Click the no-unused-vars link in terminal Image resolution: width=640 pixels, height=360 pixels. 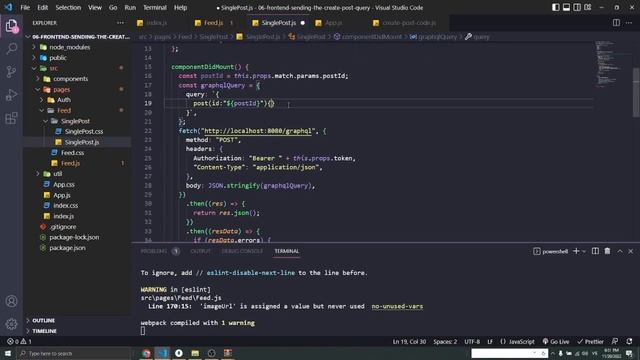point(397,306)
